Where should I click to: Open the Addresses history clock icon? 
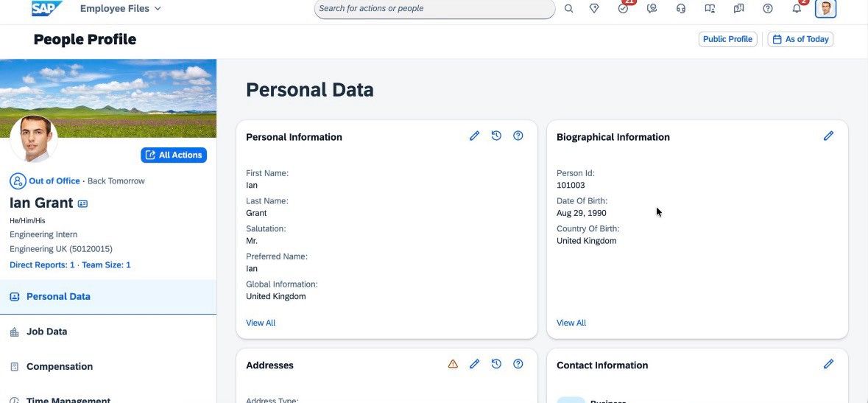[496, 364]
